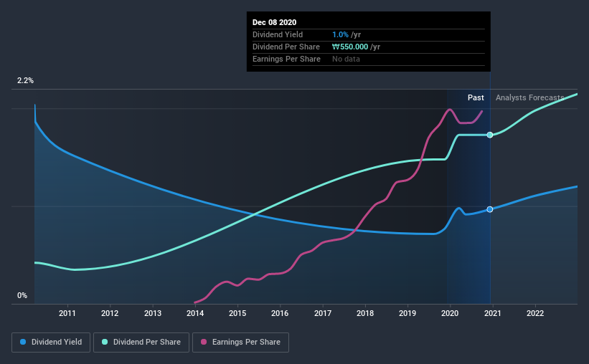Click the Past section label
This screenshot has width=589, height=364.
pos(476,98)
